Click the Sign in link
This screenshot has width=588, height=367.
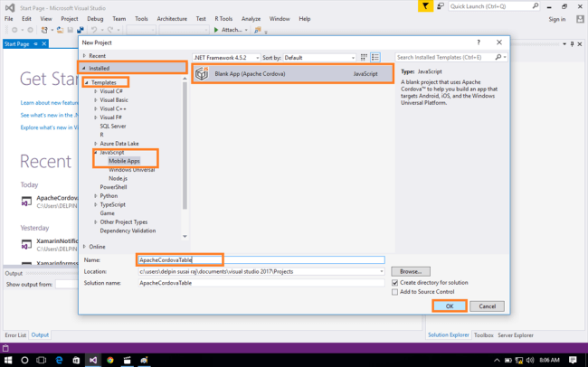557,19
